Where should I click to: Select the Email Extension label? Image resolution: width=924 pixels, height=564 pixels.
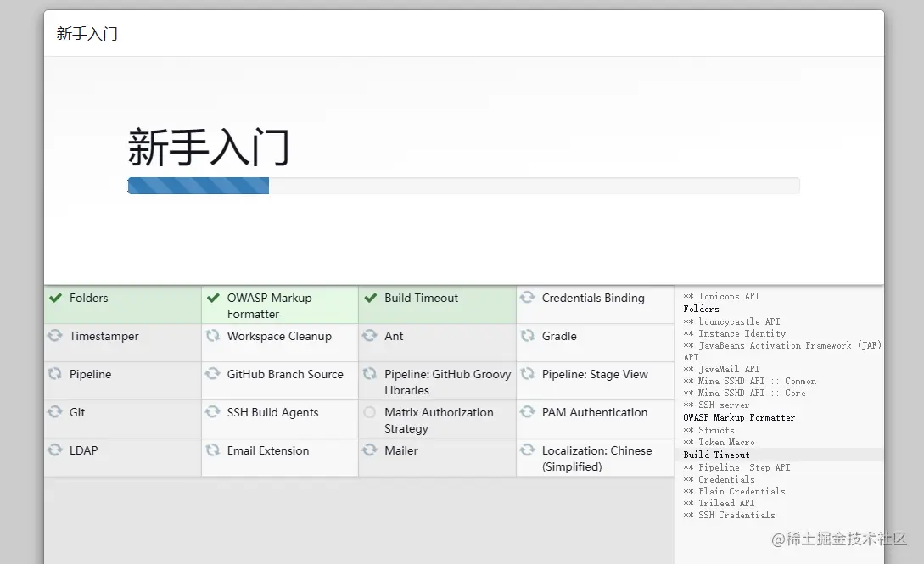268,450
